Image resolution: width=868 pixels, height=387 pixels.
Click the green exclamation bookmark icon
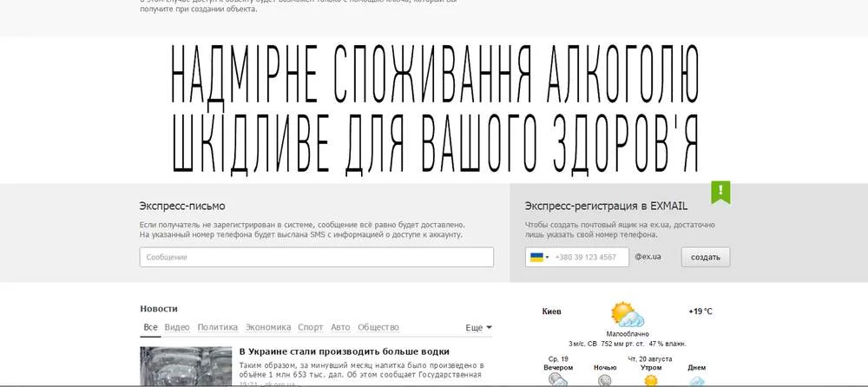click(720, 192)
